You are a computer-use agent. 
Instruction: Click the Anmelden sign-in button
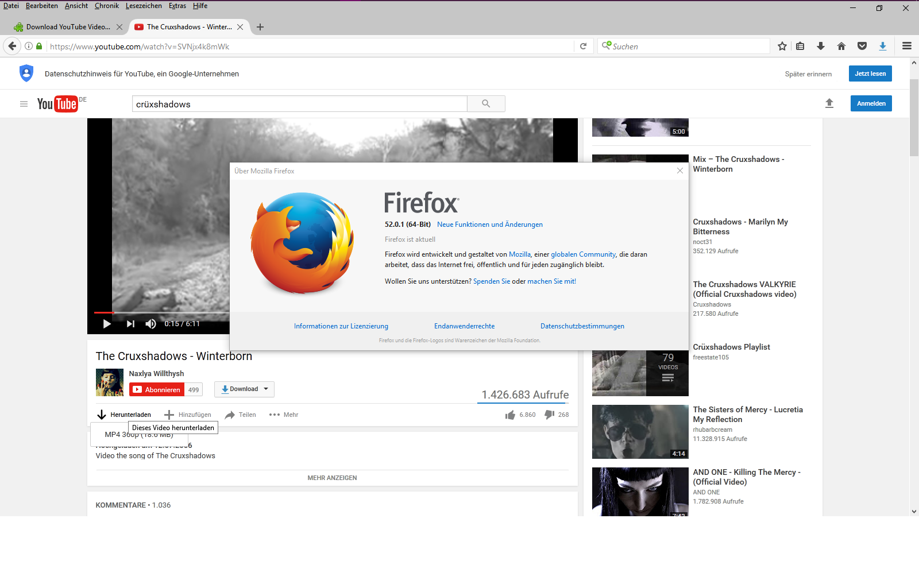pyautogui.click(x=871, y=103)
